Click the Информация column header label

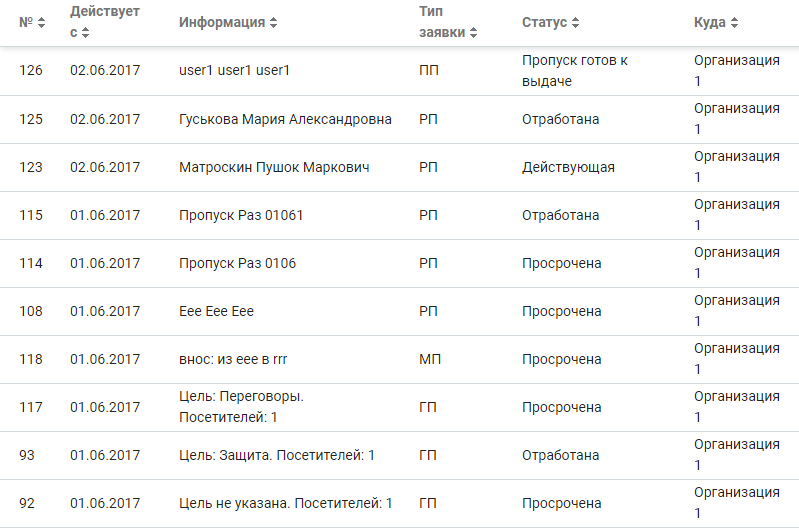[x=222, y=22]
